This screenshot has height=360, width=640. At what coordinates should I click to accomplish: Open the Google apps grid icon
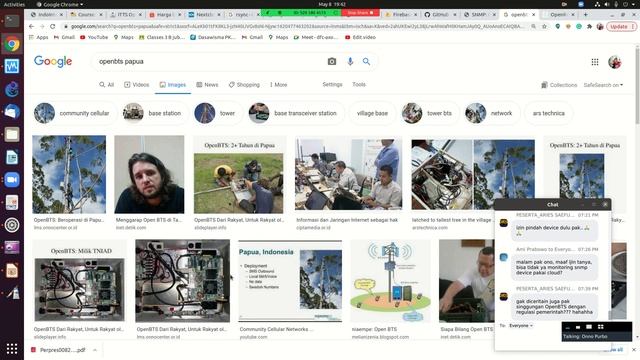coord(595,62)
